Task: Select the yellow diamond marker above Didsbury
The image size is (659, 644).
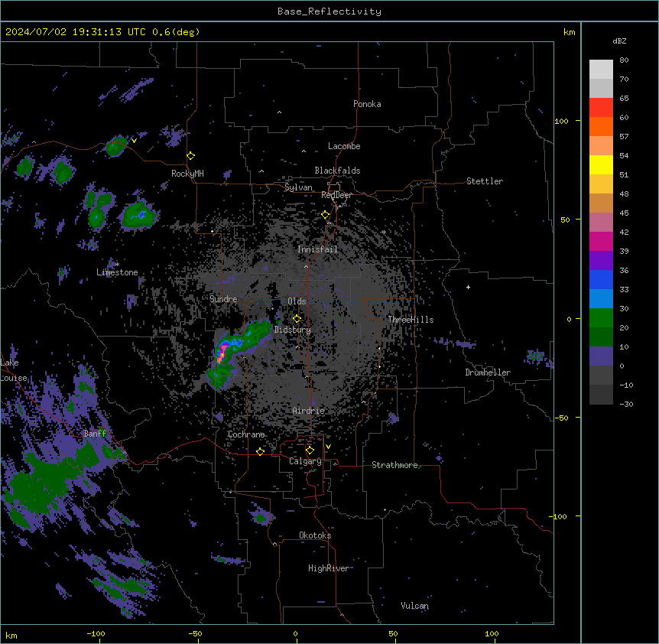Action: (297, 319)
